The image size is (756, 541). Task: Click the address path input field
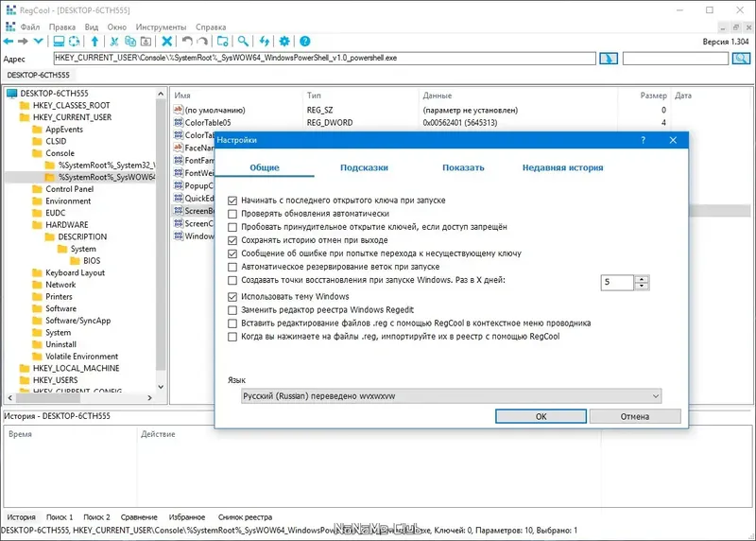[324, 59]
